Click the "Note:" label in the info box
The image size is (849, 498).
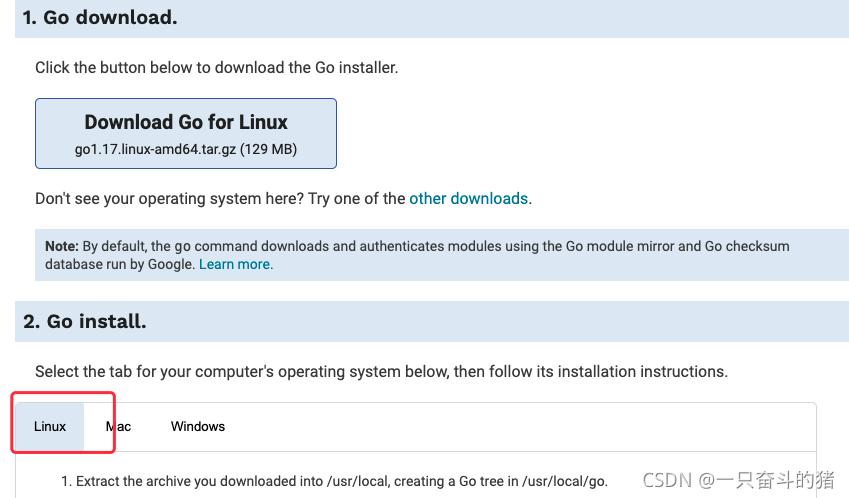point(62,246)
